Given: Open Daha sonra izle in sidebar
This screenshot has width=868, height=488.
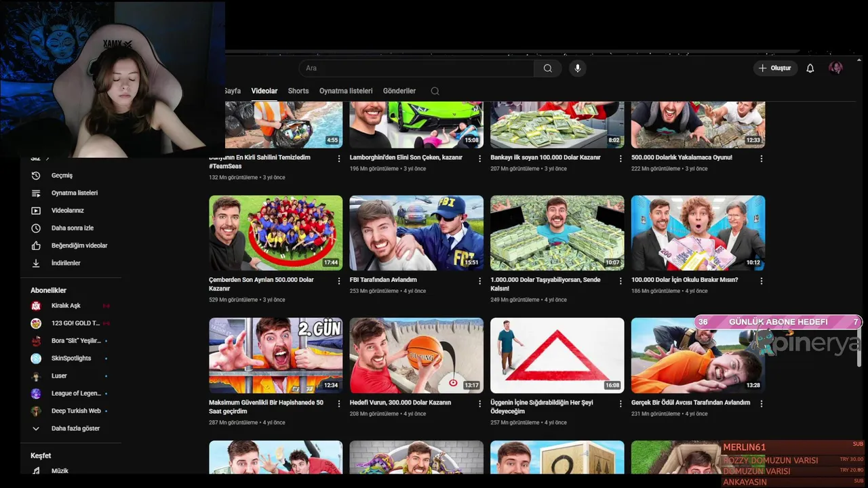Looking at the screenshot, I should click(71, 228).
